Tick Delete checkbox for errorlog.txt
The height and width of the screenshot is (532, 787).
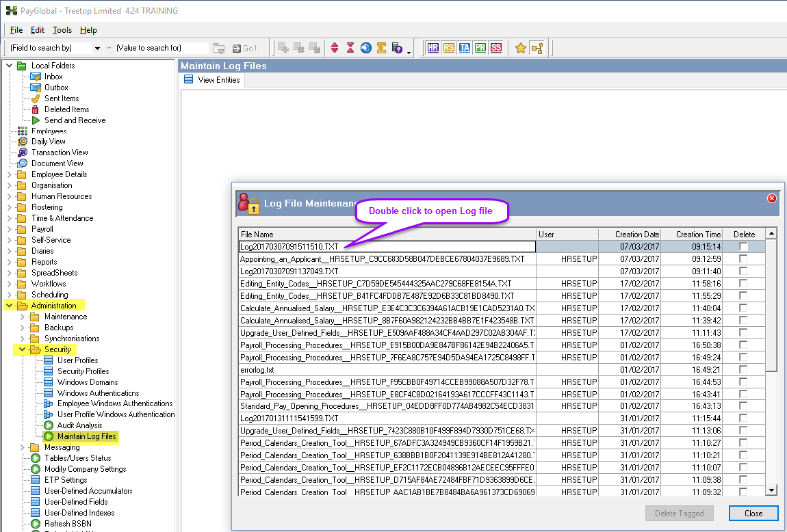743,369
